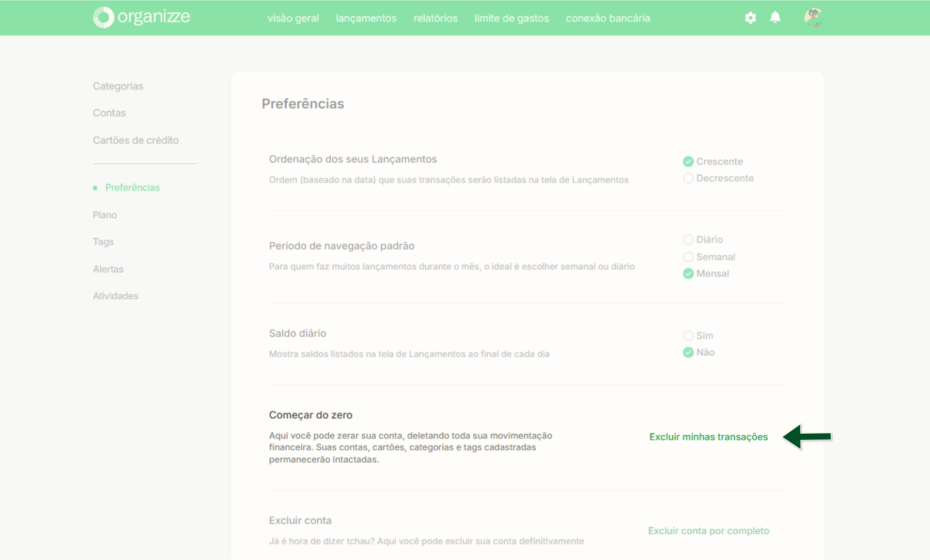Open relatórios from the top menu
The width and height of the screenshot is (930, 560).
coord(435,18)
